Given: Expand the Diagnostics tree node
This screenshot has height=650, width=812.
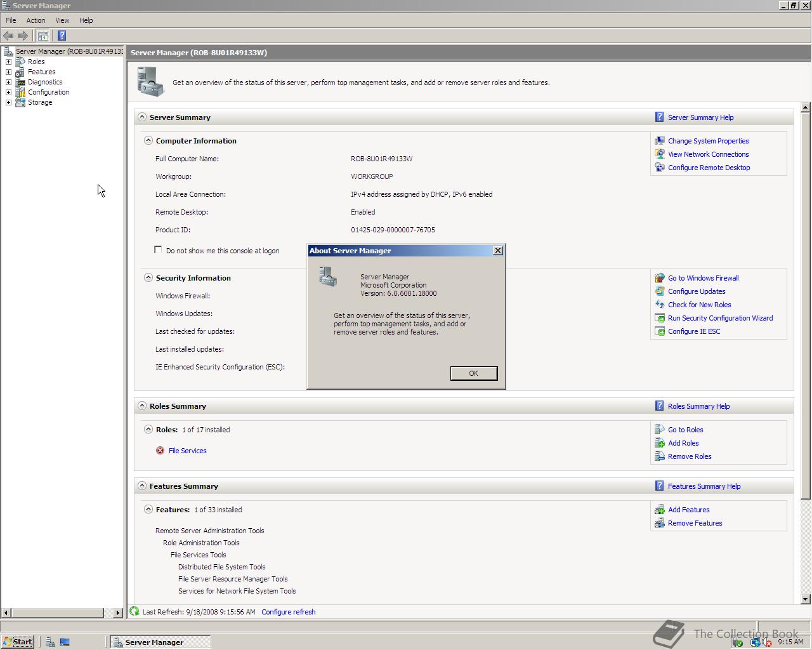Looking at the screenshot, I should (8, 82).
